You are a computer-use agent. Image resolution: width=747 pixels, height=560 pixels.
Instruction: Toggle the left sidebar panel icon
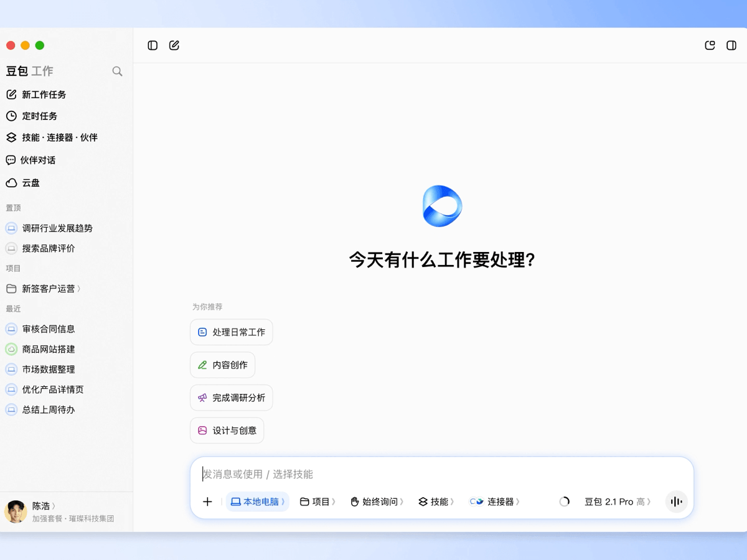click(x=153, y=45)
